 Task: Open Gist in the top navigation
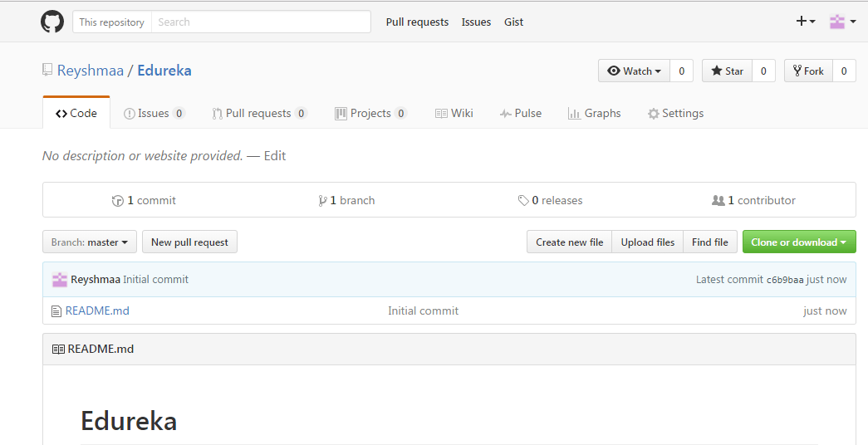tap(513, 22)
